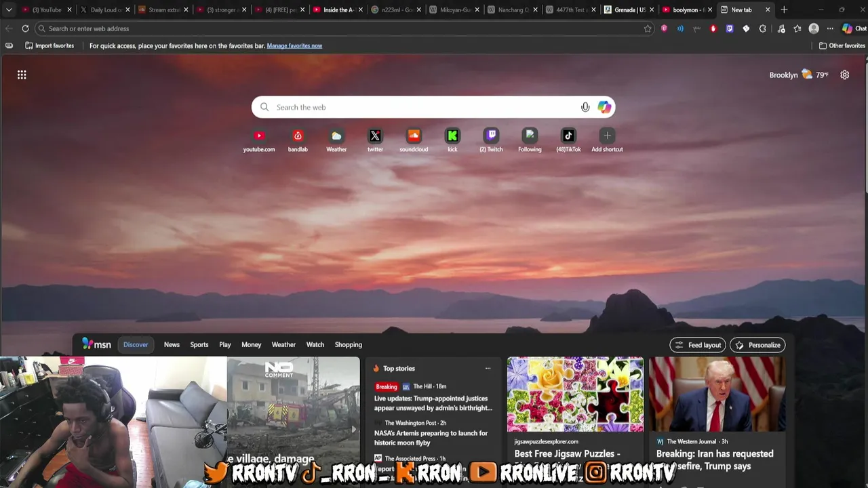
Task: Click the browser refresh icon
Action: coord(25,28)
